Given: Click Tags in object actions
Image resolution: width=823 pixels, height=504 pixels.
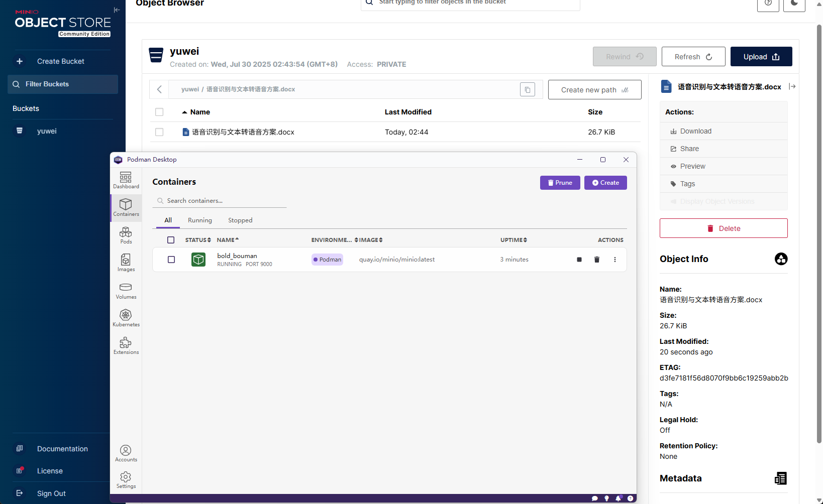Looking at the screenshot, I should [724, 184].
